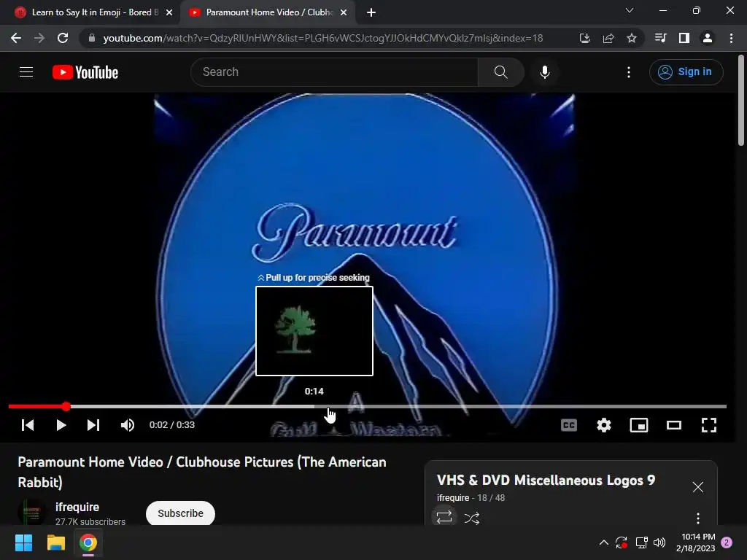Subscribe to ifrequire channel
747x560 pixels.
coord(181,513)
